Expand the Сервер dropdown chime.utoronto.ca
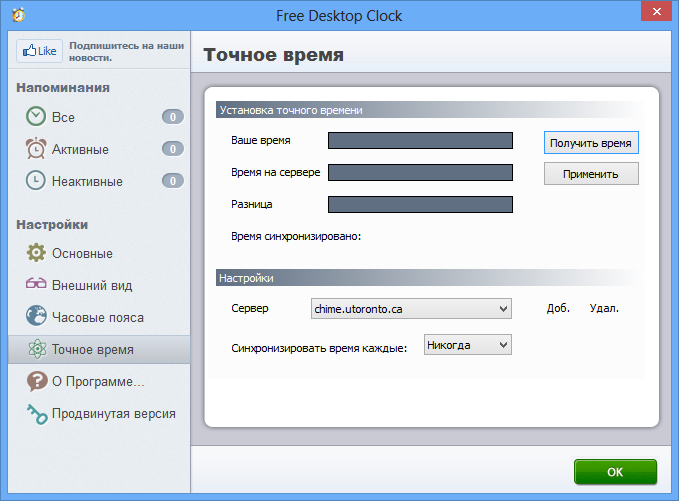This screenshot has height=501, width=679. coord(411,309)
